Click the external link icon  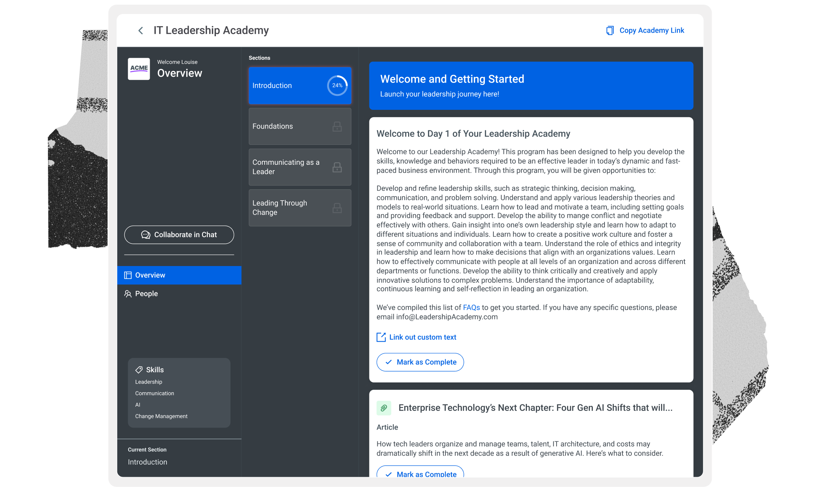tap(381, 337)
